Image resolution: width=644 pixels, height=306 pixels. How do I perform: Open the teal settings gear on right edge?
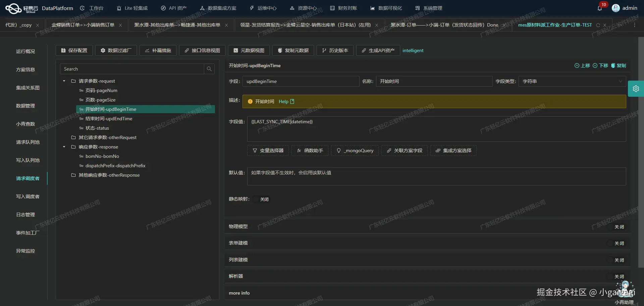coord(636,89)
